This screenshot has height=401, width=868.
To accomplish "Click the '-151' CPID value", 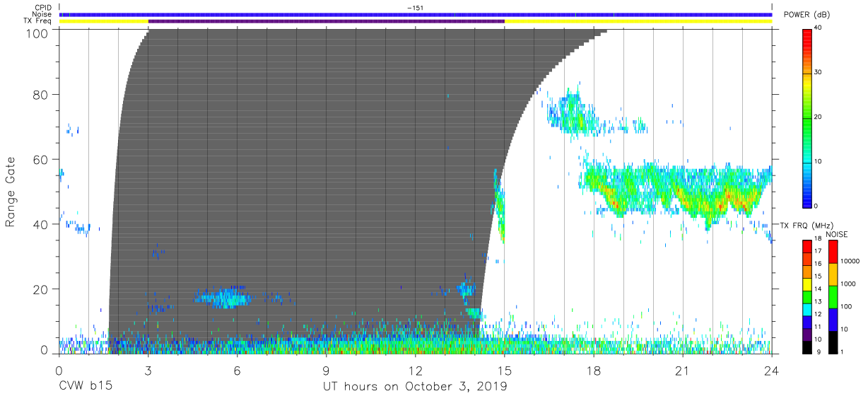I will 416,8.
